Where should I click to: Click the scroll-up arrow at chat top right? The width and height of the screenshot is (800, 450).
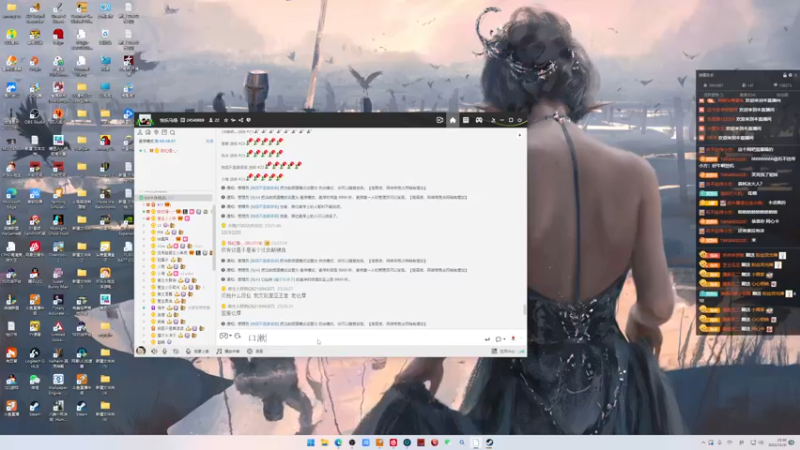pyautogui.click(x=520, y=135)
